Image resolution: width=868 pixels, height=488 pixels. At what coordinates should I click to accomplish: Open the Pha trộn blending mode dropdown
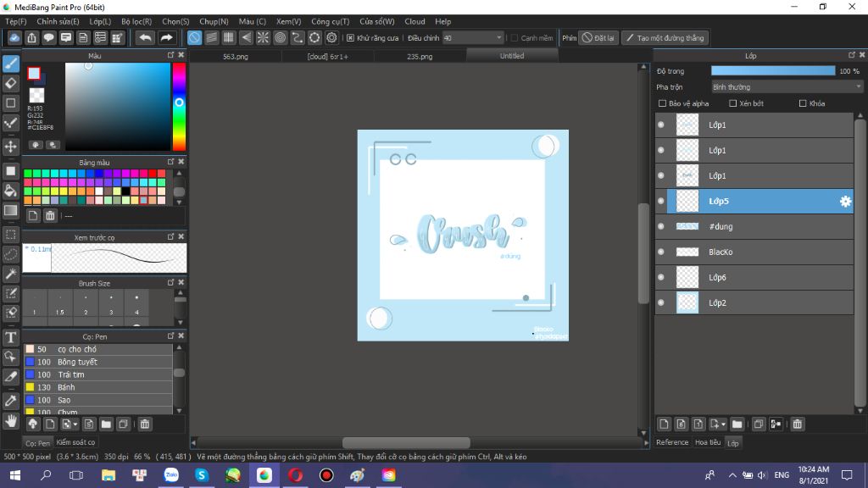point(786,86)
